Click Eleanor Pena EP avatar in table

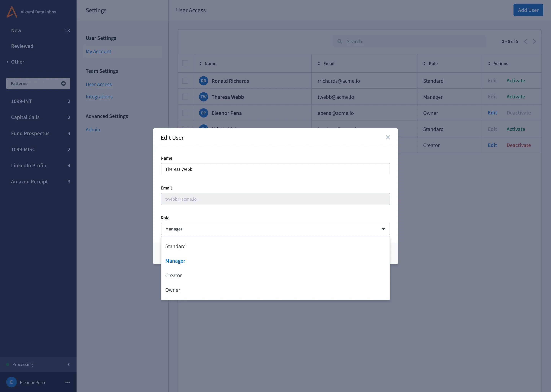203,113
